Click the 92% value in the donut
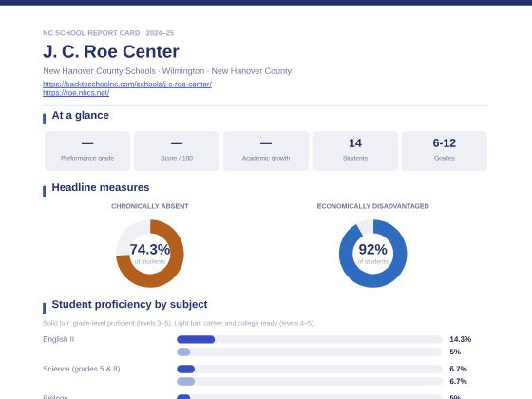 (372, 249)
